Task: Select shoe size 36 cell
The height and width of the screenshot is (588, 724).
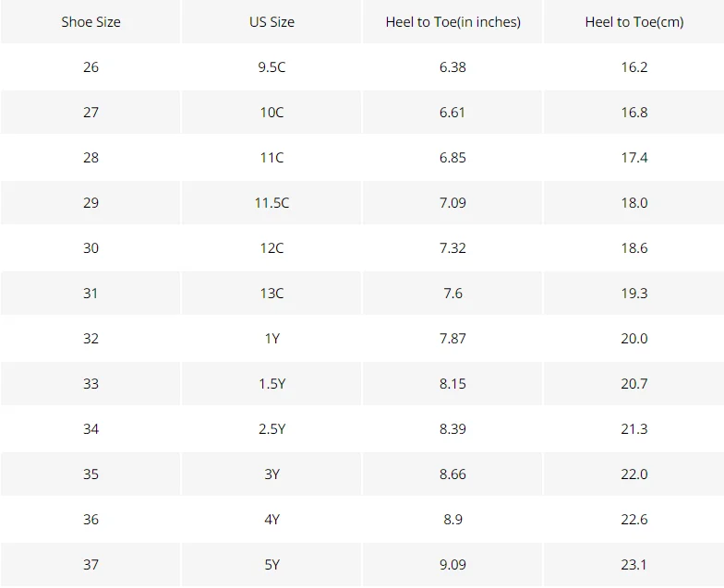Action: click(x=90, y=519)
